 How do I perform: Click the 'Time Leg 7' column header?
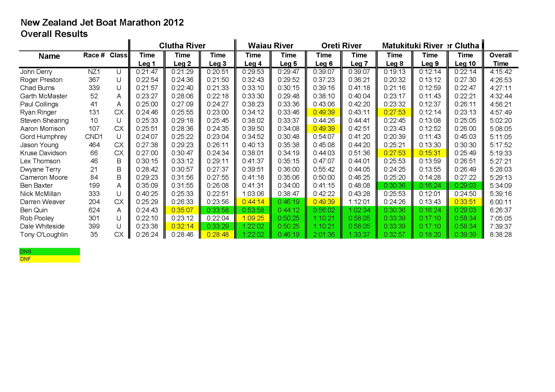pos(359,59)
